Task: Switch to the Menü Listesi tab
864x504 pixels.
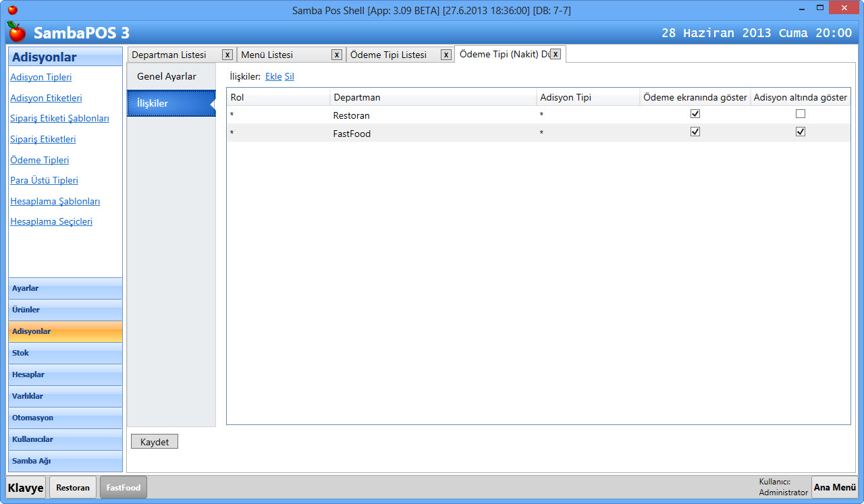Action: (283, 55)
